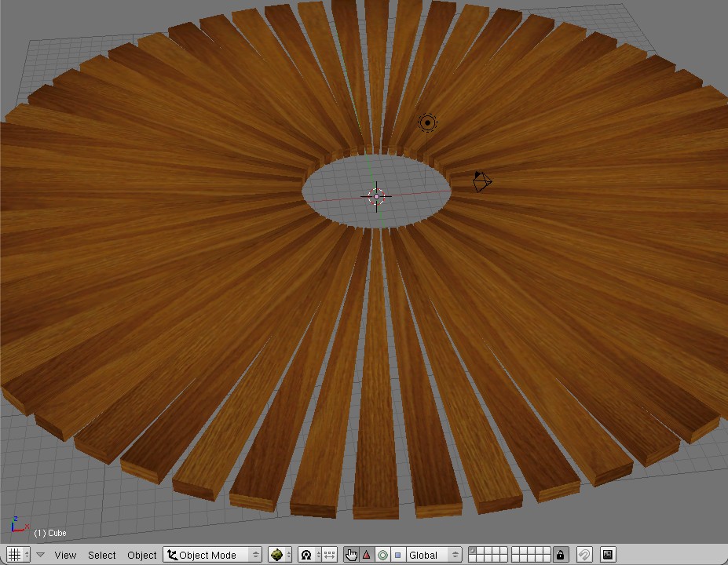Open the Object menu
728x565 pixels.
pos(141,555)
